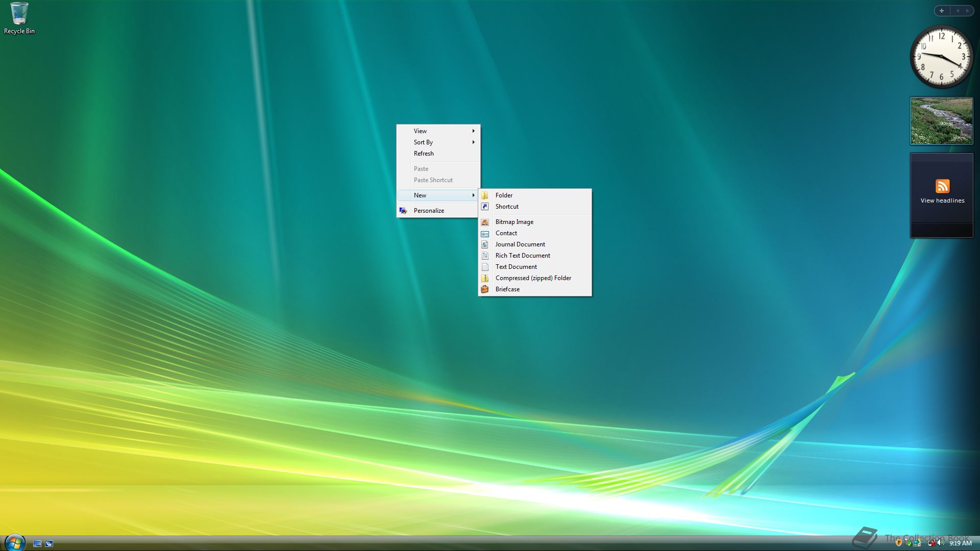This screenshot has height=551, width=980.
Task: Add gadgets with the sidebar plus button
Action: point(942,11)
